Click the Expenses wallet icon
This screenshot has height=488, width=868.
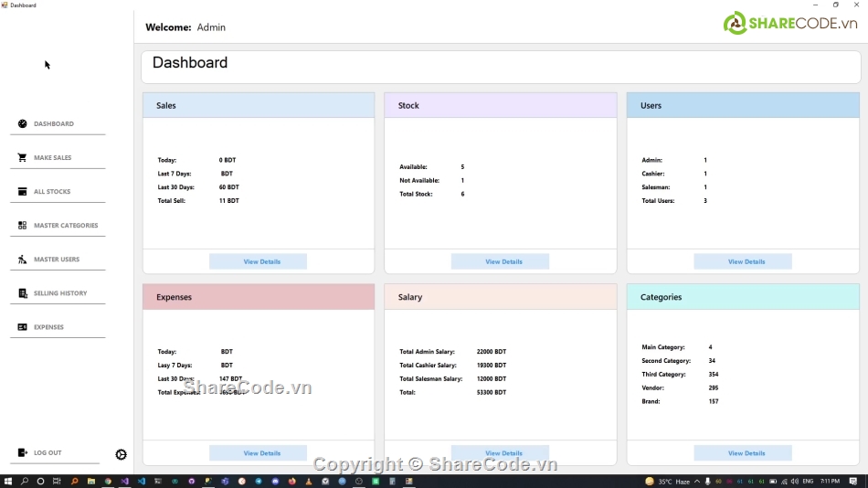pos(22,327)
